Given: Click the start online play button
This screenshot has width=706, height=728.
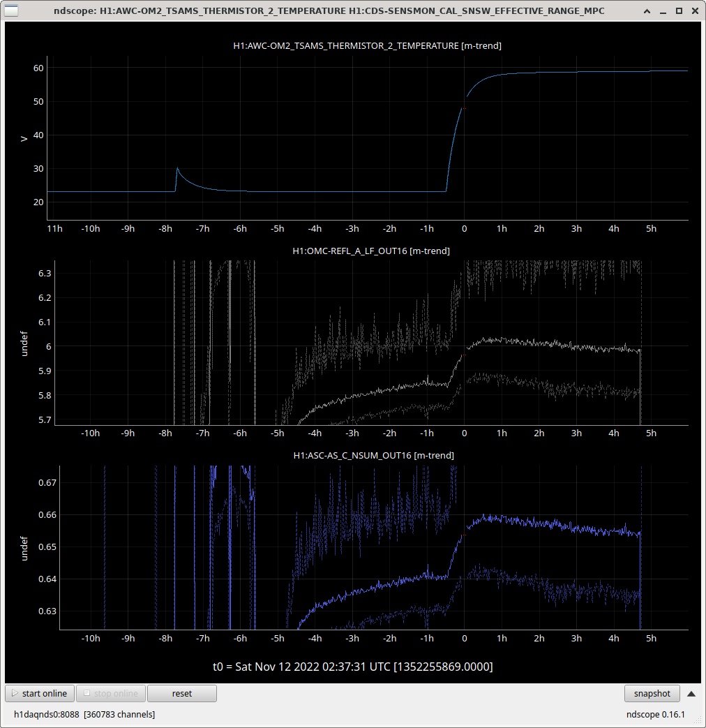Looking at the screenshot, I should coord(40,693).
